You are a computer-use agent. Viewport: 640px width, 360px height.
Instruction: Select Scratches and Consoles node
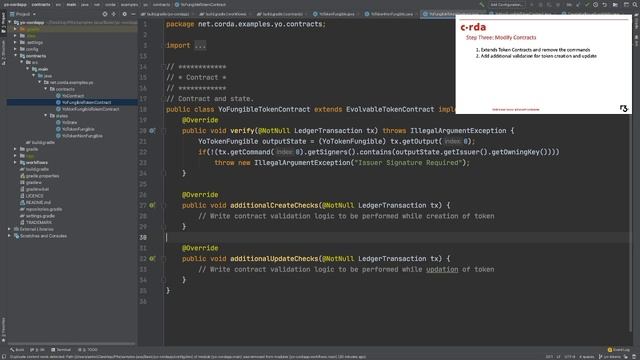click(40, 236)
